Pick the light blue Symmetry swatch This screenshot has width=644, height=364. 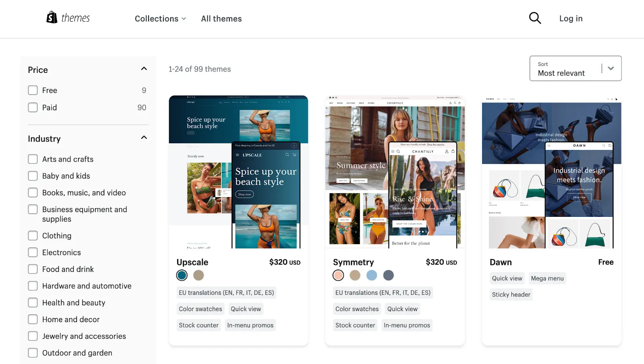tap(372, 275)
